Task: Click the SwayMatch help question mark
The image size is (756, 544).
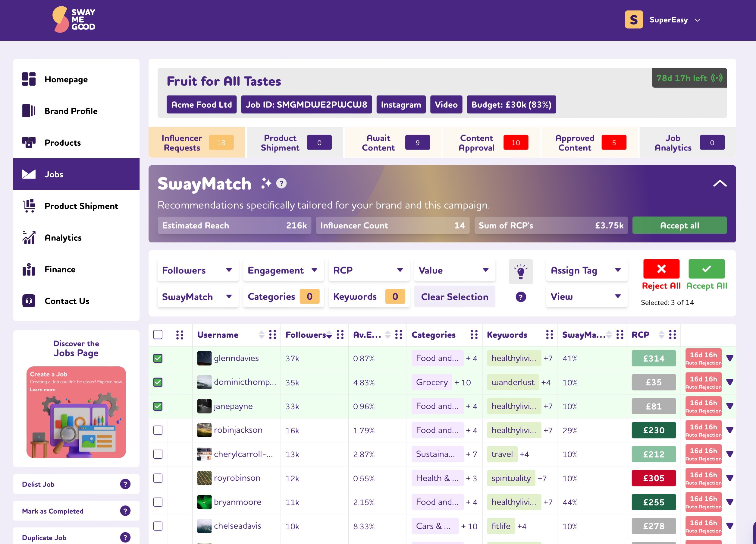Action: (281, 183)
